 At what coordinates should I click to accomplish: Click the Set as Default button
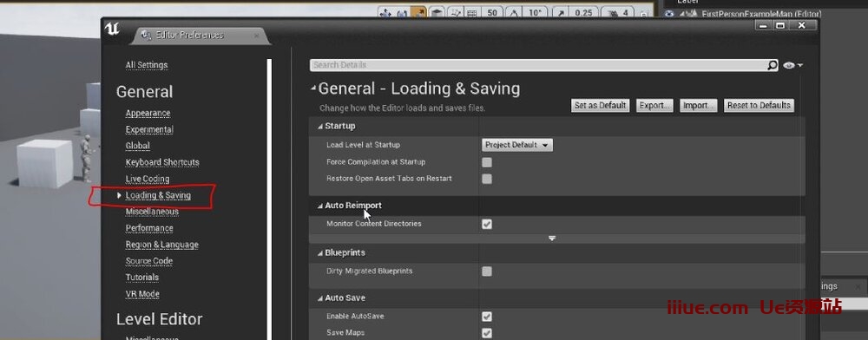click(x=600, y=106)
